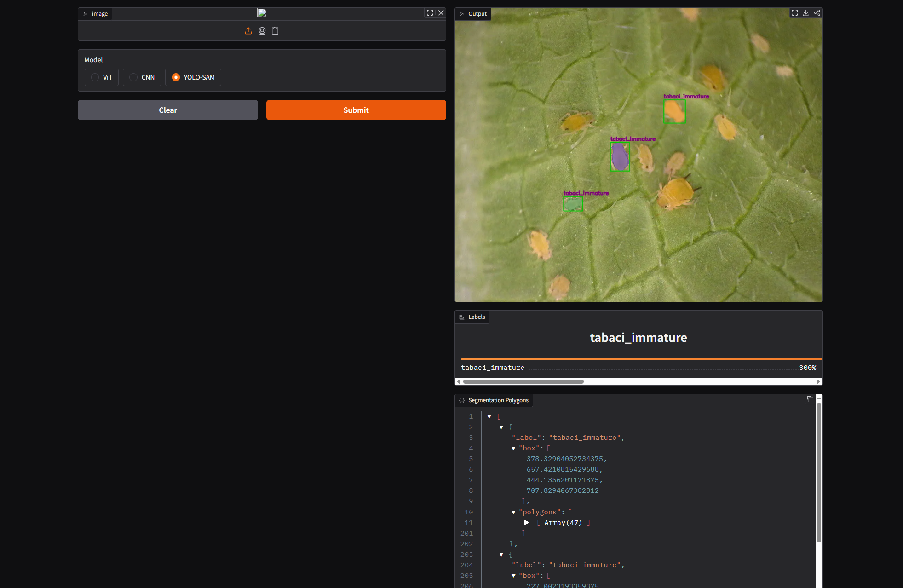Expand the Array(47) polygon entry

(x=527, y=523)
